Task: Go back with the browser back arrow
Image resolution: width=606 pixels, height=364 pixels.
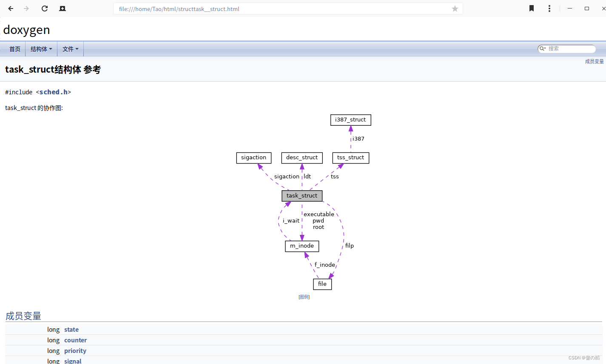Action: point(11,8)
